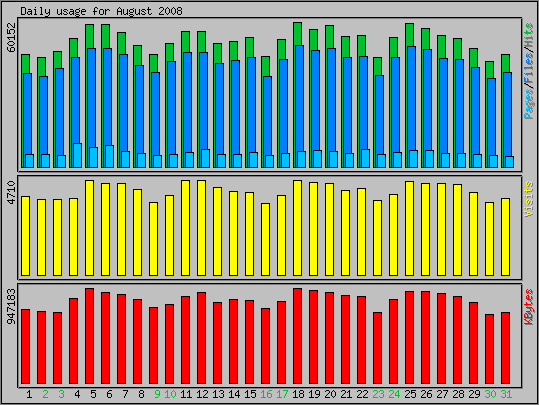The image size is (539, 405).
Task: Click the yellow Visits bar for day 18
Action: click(297, 228)
